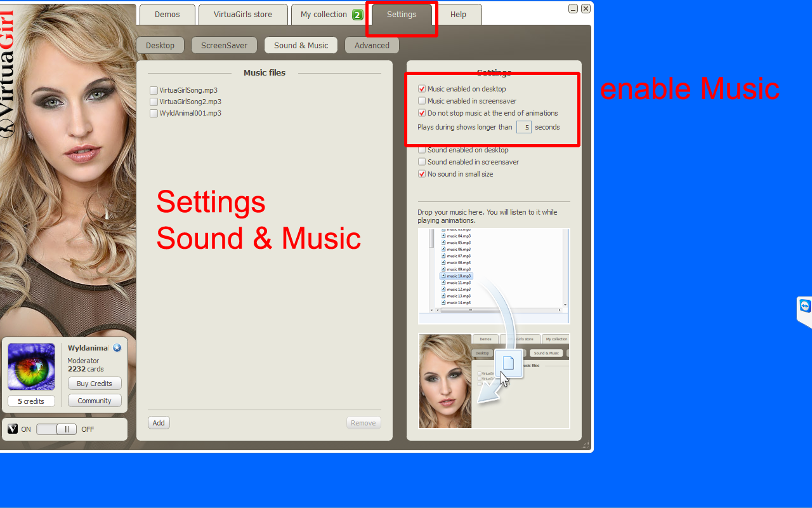This screenshot has width=812, height=508.
Task: Tick the VirtuaGirlSong2.mp3 checkbox
Action: pos(154,102)
